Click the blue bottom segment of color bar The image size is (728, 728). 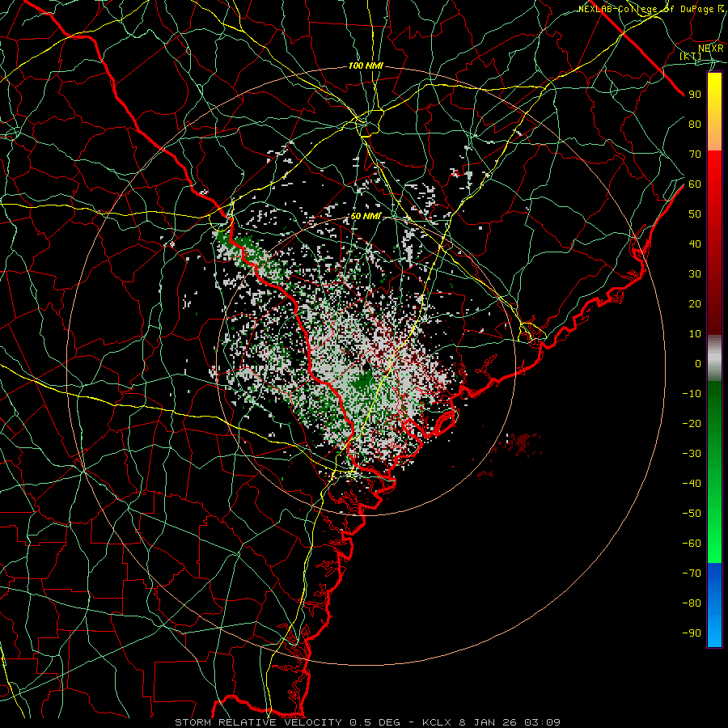tap(714, 605)
